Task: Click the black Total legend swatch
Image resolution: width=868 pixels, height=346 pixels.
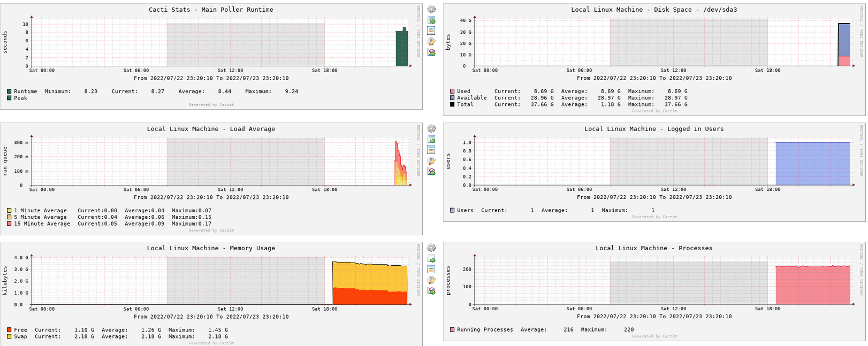Action: click(x=452, y=104)
